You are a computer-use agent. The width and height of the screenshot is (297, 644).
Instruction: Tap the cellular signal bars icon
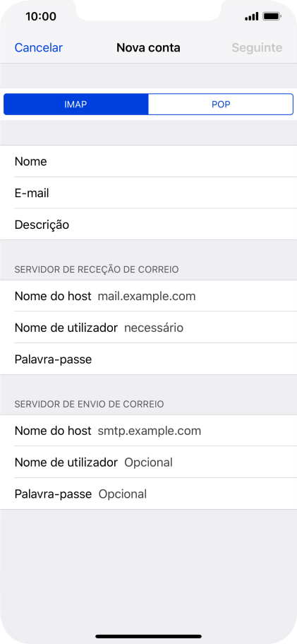(251, 17)
